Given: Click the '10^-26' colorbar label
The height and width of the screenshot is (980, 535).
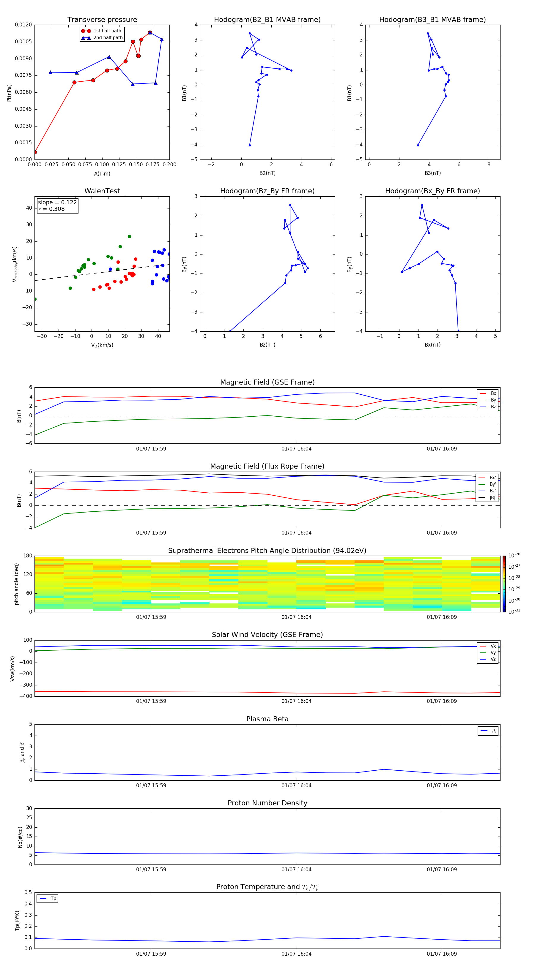Looking at the screenshot, I should 514,555.
